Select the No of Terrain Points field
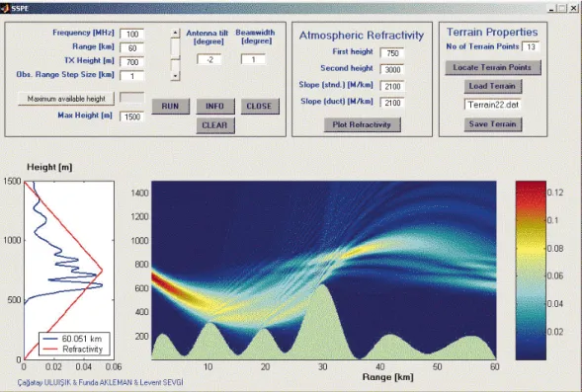This screenshot has width=582, height=392. (531, 46)
